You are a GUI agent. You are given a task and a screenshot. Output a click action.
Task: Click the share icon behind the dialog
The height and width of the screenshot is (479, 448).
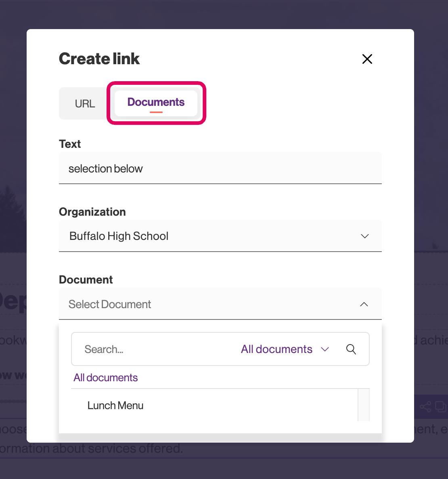[x=425, y=406]
